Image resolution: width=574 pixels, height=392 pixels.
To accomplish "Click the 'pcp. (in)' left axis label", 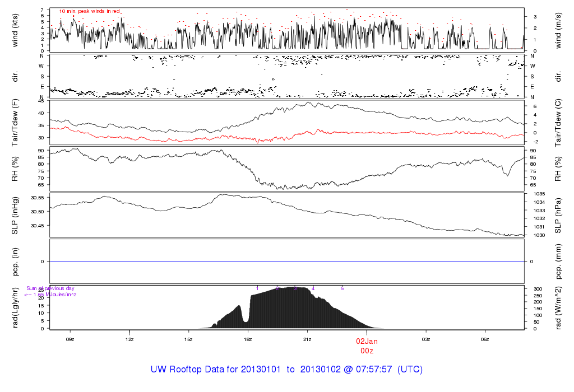I will (x=15, y=262).
